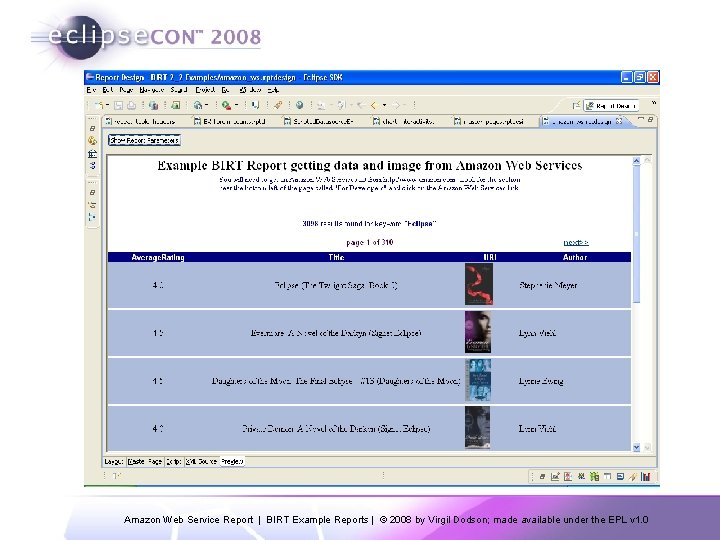The image size is (720, 540).
Task: Click the Eclipse (The Twilight Saga) title
Action: click(336, 285)
